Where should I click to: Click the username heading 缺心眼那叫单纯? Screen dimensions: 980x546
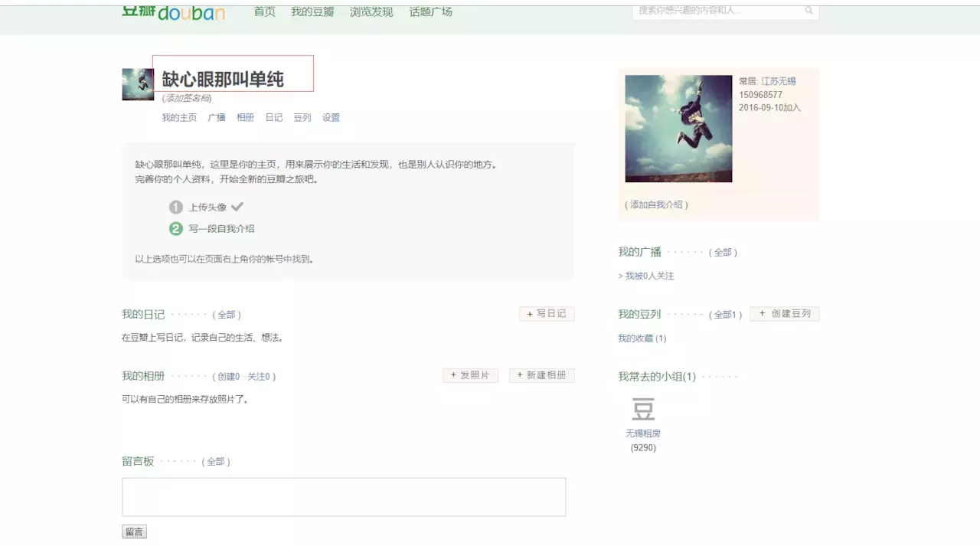223,79
